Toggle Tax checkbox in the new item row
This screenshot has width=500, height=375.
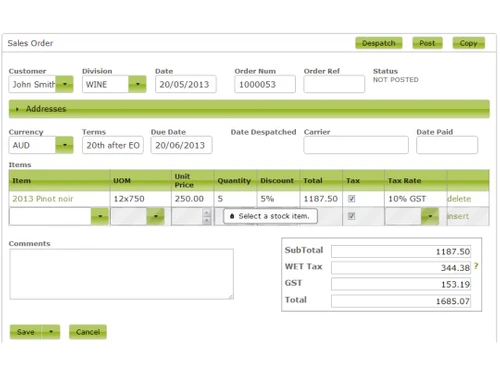click(351, 216)
